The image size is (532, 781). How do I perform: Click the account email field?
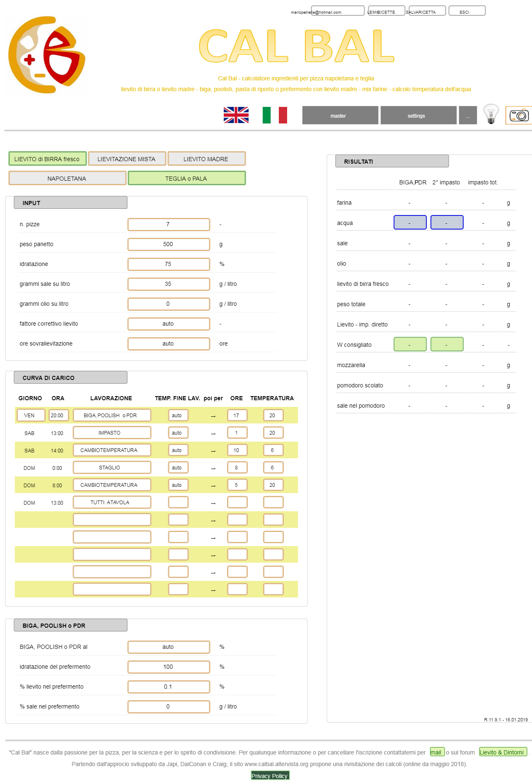(x=338, y=11)
